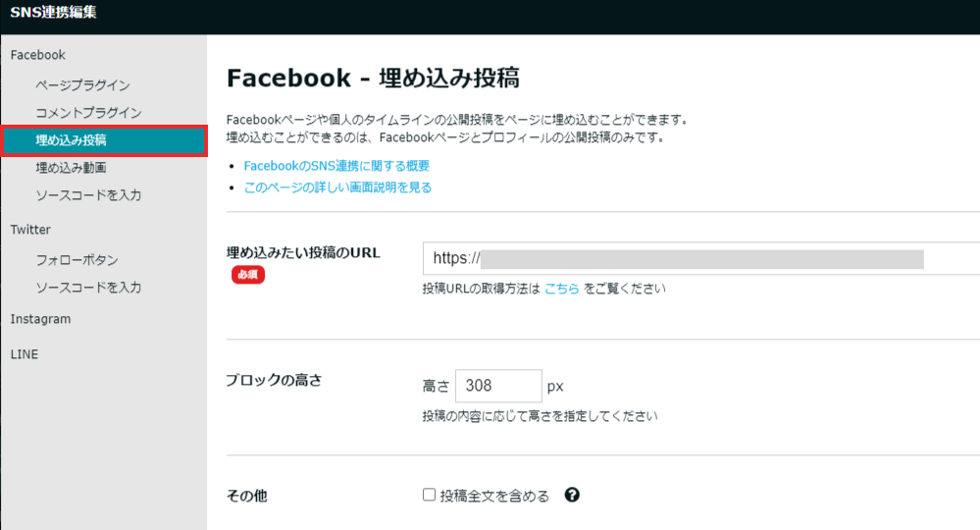Viewport: 980px width, 530px height.
Task: Open 埋め込み動画 sidebar item
Action: click(71, 168)
